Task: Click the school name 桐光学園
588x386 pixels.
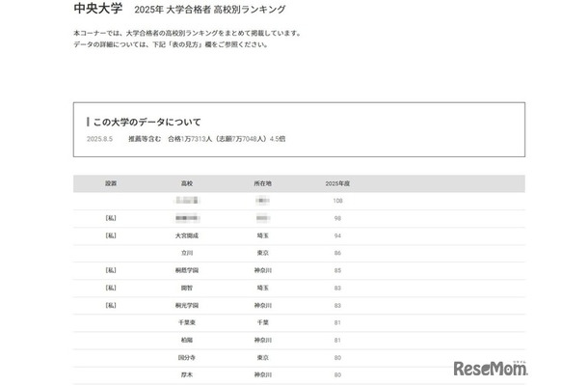Action: [x=187, y=305]
